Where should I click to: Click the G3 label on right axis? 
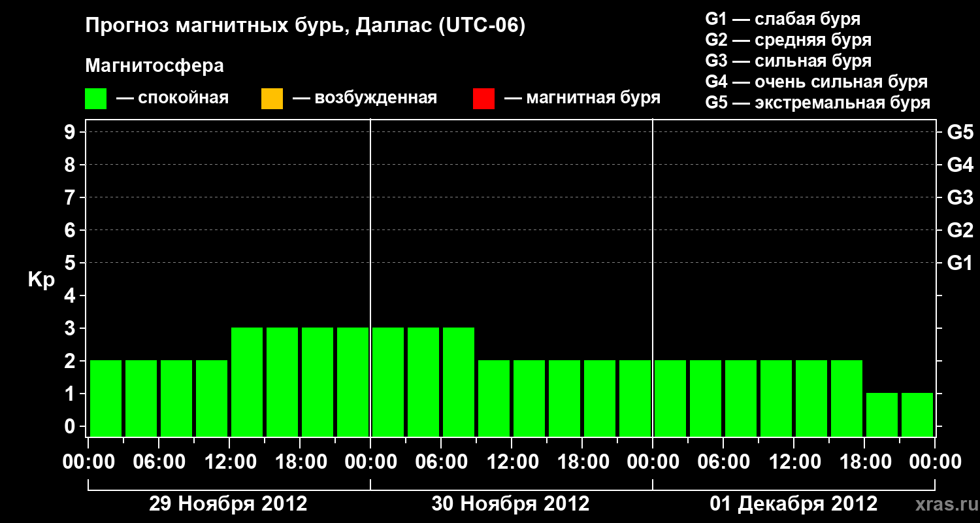(960, 198)
